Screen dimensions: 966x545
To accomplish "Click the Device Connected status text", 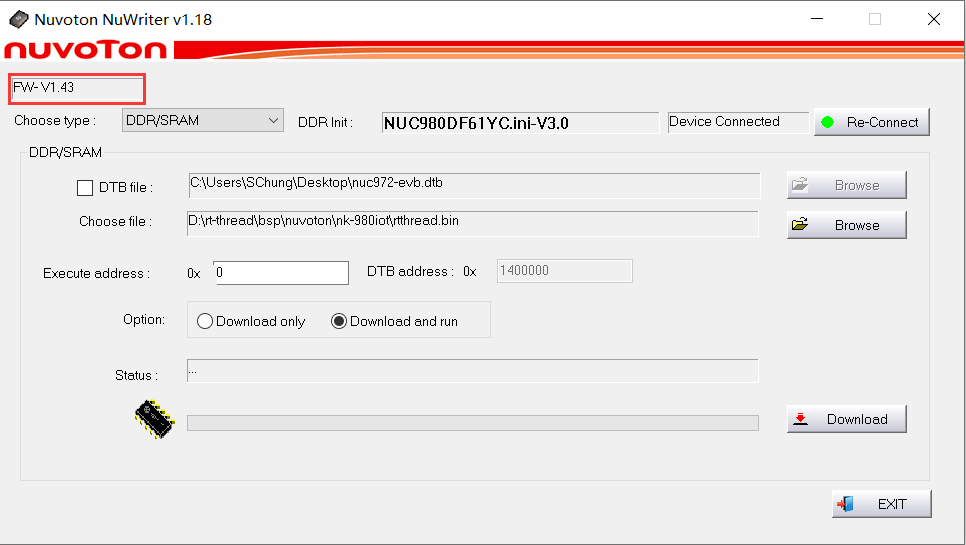I will [x=724, y=122].
